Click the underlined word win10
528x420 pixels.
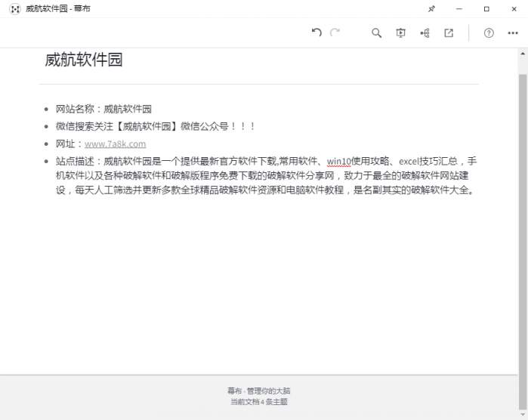coord(338,162)
